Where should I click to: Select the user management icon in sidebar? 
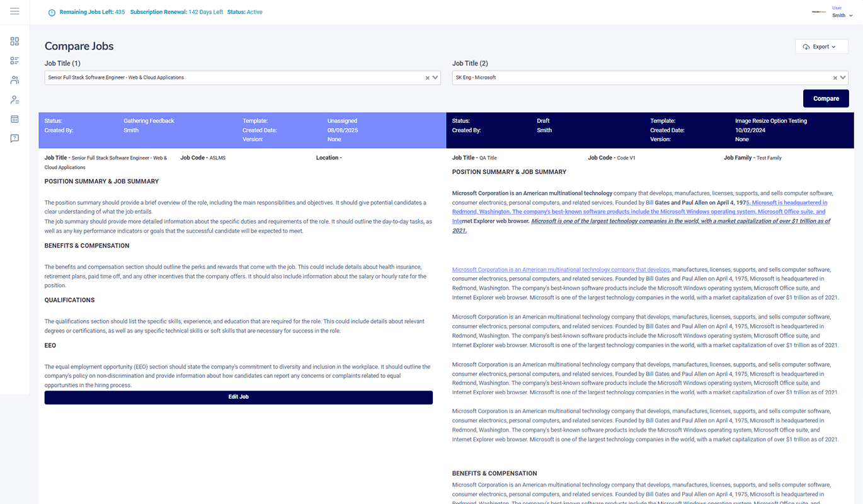[x=14, y=99]
